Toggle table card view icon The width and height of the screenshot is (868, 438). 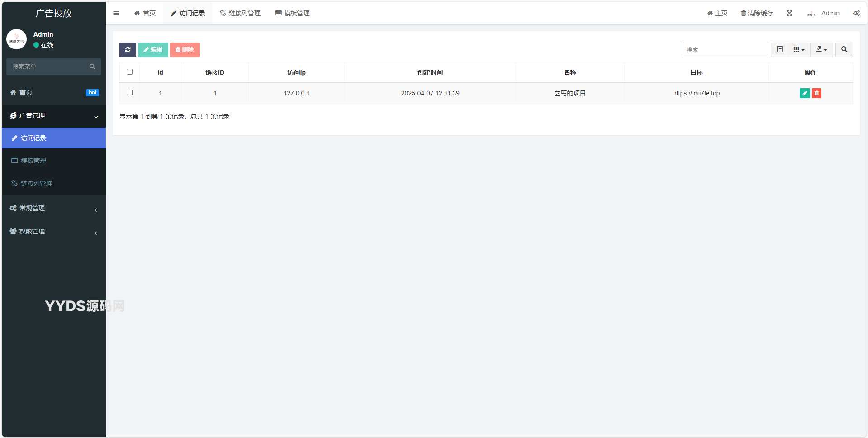coord(779,50)
